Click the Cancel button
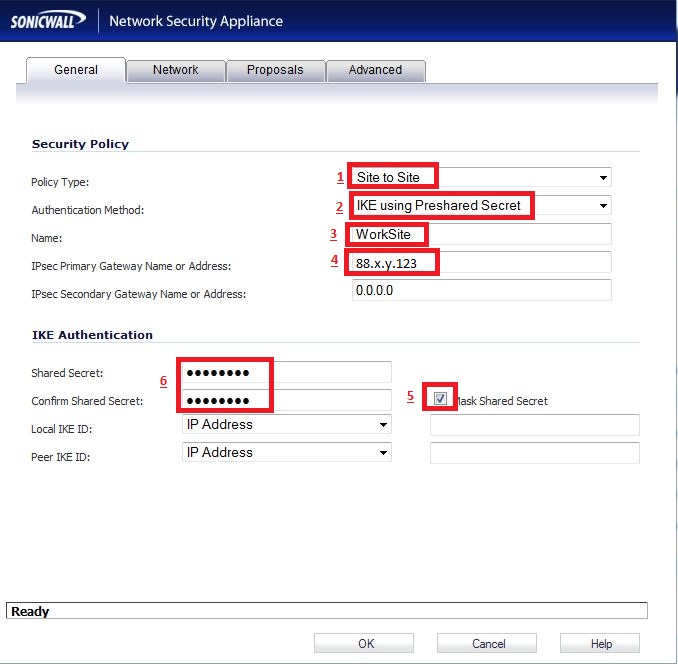Viewport: 678px width, 664px height. click(x=488, y=644)
